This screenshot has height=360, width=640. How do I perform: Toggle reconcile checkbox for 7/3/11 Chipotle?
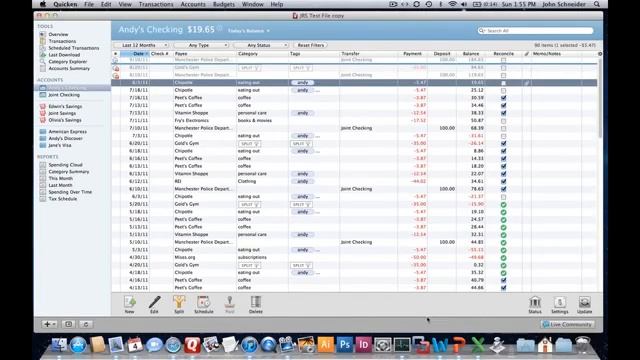click(503, 136)
